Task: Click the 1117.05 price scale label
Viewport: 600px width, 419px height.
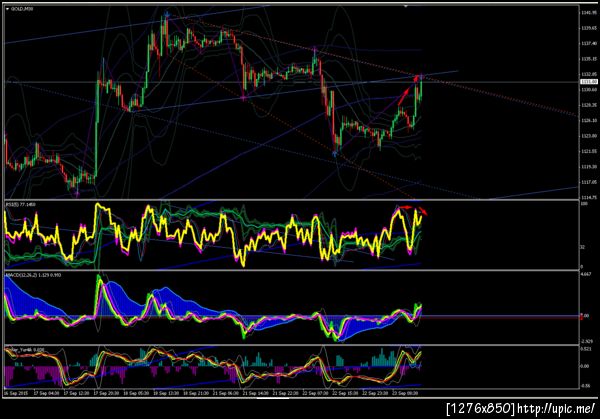Action: 589,183
